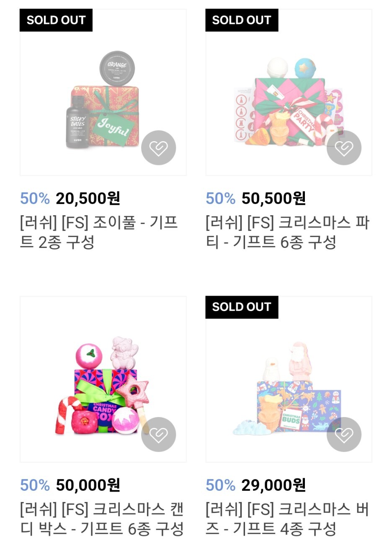Select the 20,500원 price label
Viewport: 392px width, 559px height.
[88, 198]
